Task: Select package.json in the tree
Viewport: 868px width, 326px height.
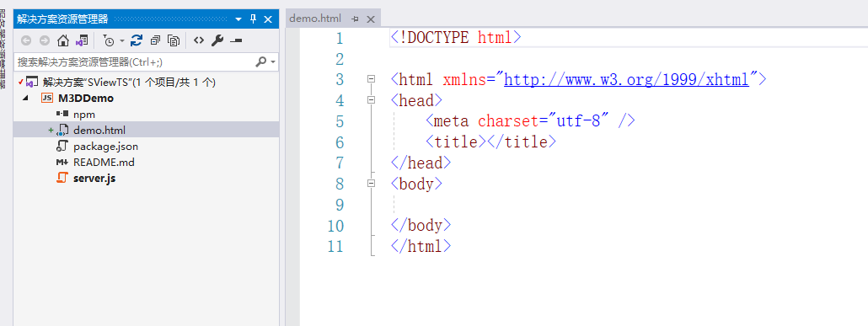Action: point(105,147)
